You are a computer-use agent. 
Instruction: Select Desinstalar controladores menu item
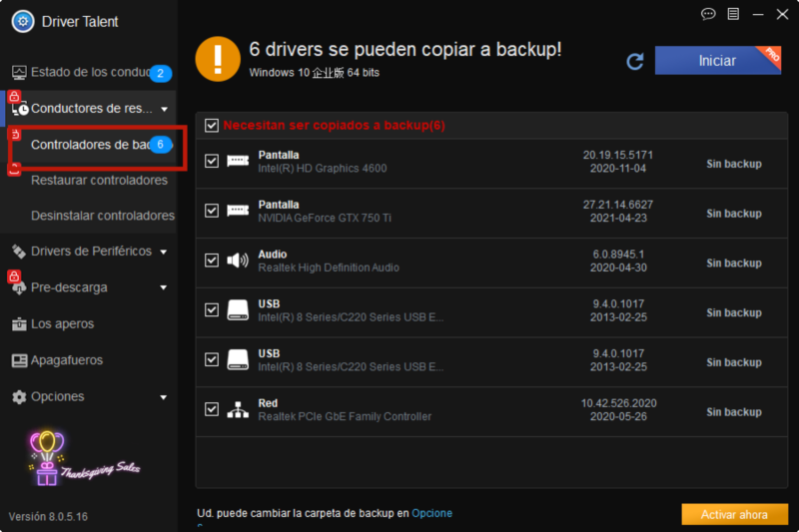click(x=103, y=216)
